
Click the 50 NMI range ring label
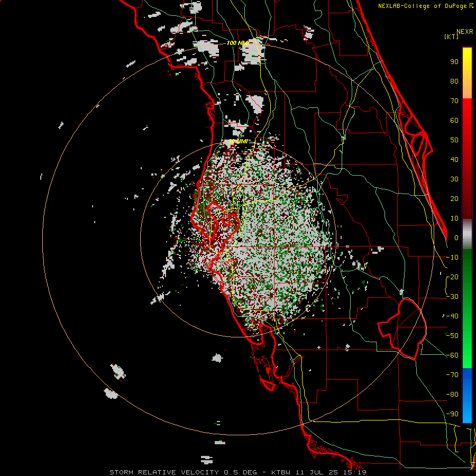point(238,141)
